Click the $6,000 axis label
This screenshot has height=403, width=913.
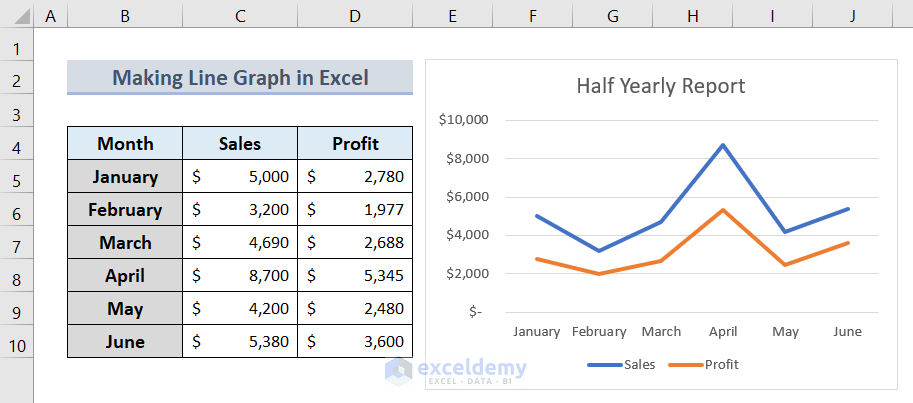point(467,197)
